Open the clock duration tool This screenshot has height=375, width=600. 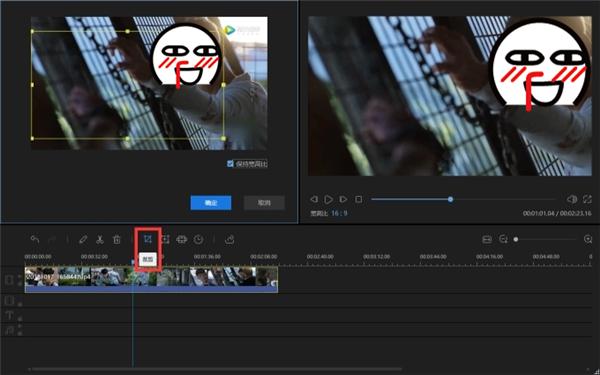198,240
